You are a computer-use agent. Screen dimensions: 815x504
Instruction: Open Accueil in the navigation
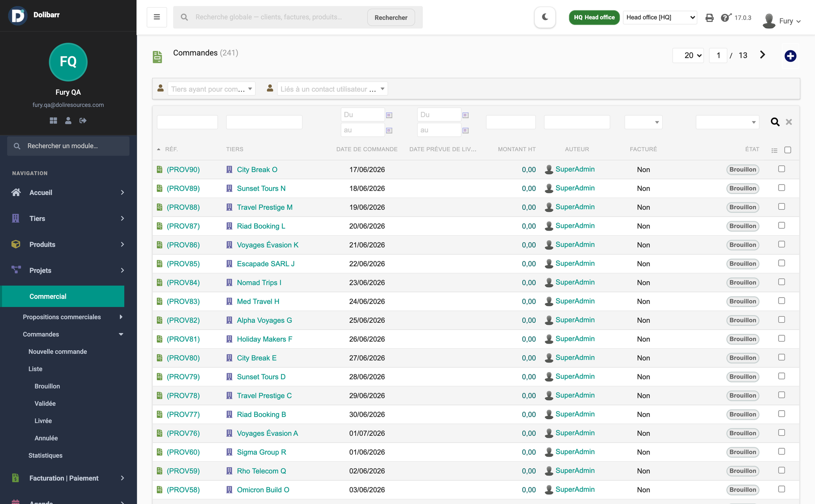coord(68,193)
